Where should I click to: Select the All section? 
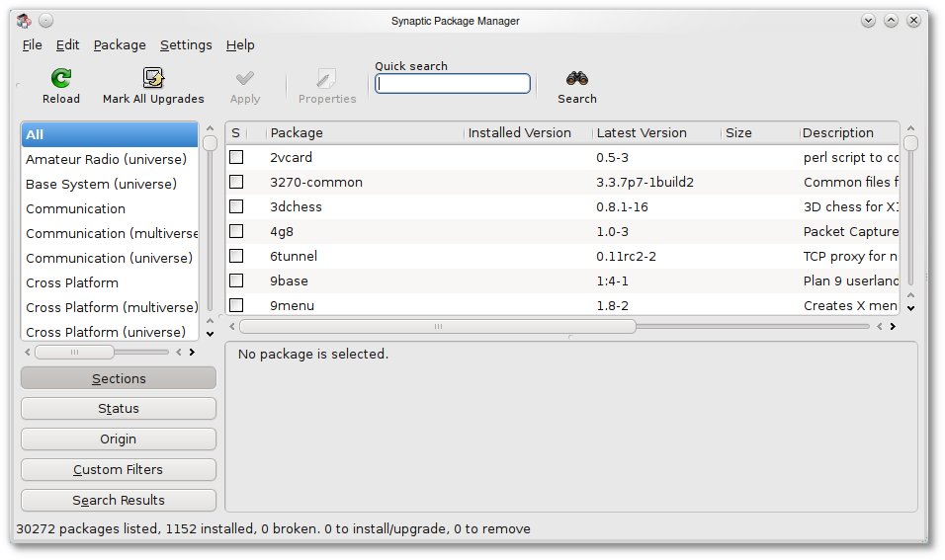pos(110,135)
